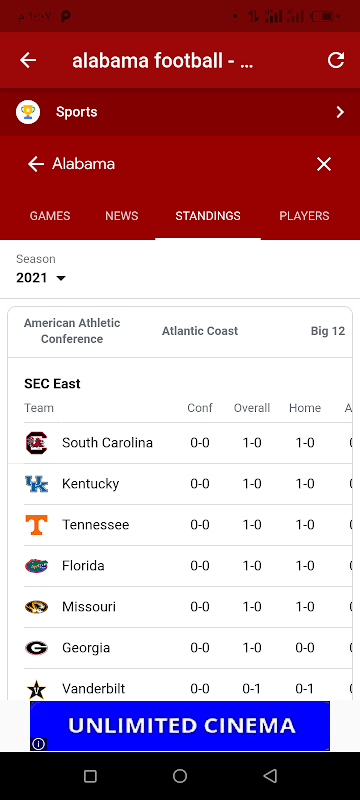Select the Big 12 conference
This screenshot has width=360, height=800.
click(x=328, y=331)
